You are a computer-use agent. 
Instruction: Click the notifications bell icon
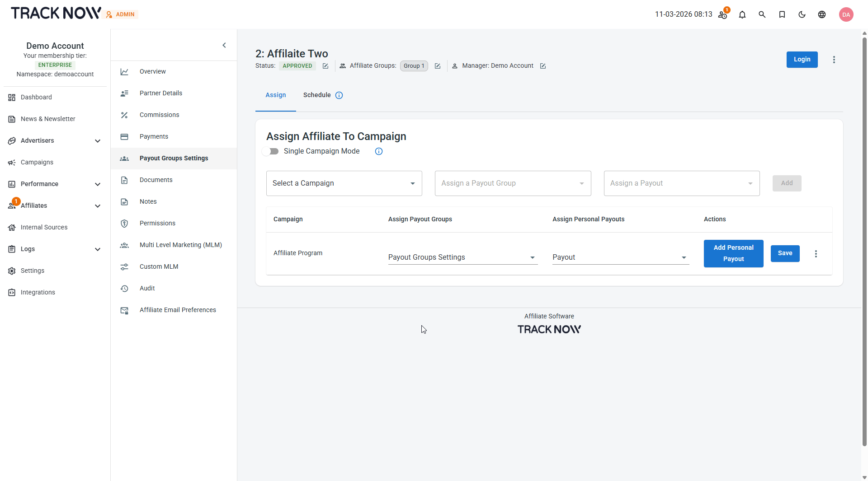click(742, 14)
